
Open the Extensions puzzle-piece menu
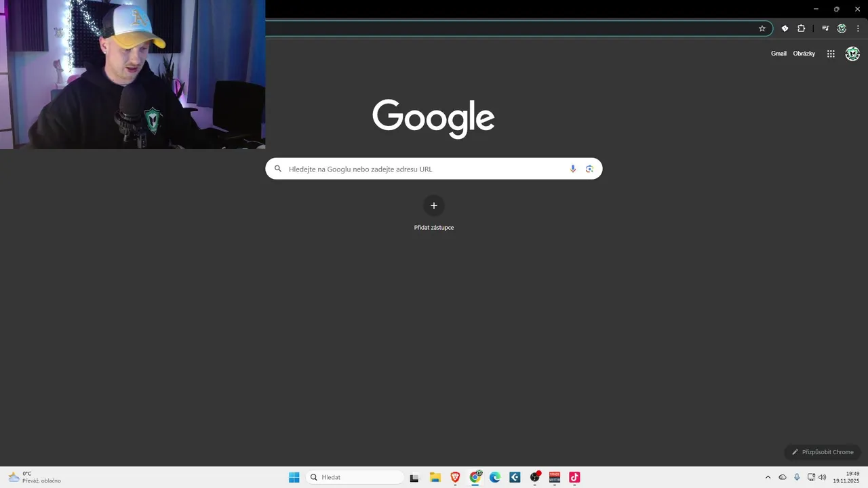click(801, 28)
